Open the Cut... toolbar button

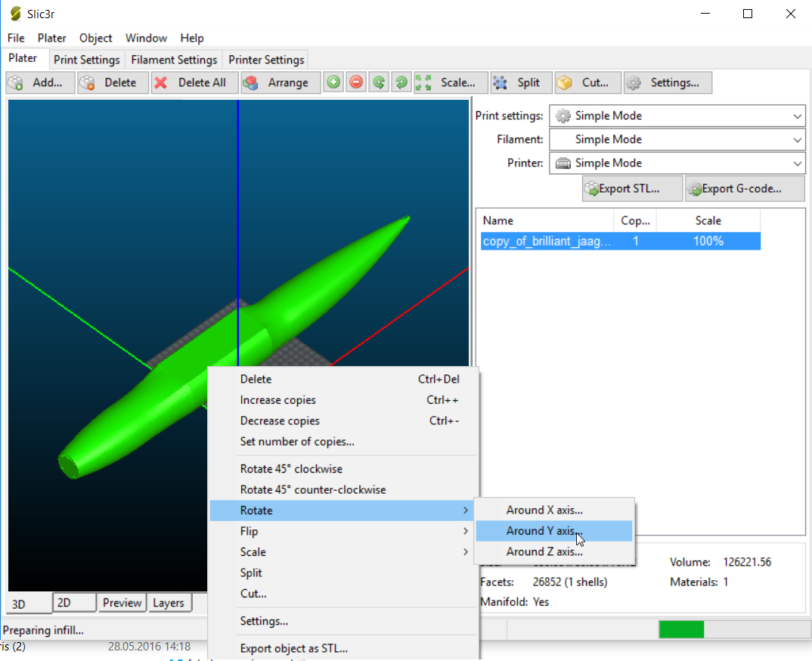click(587, 83)
